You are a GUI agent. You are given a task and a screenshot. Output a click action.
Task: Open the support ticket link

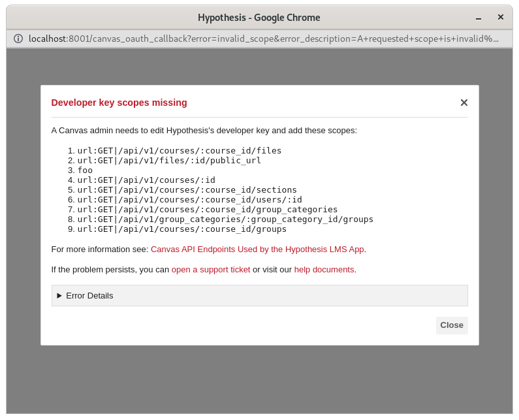[210, 270]
